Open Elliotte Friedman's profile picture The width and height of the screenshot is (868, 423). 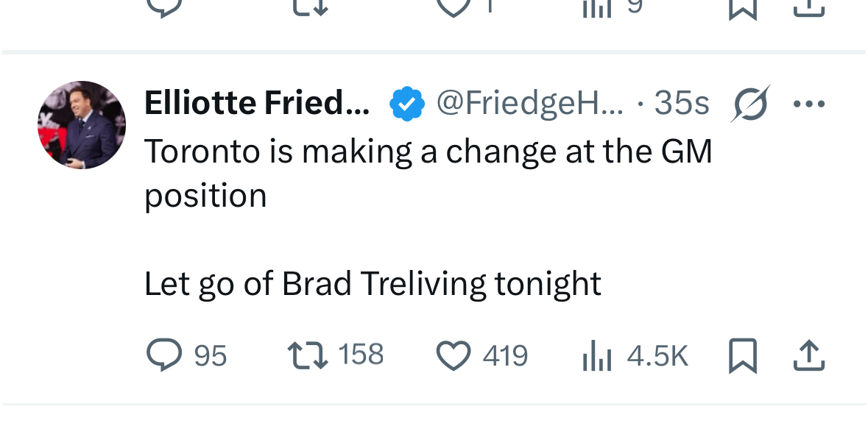pyautogui.click(x=82, y=125)
